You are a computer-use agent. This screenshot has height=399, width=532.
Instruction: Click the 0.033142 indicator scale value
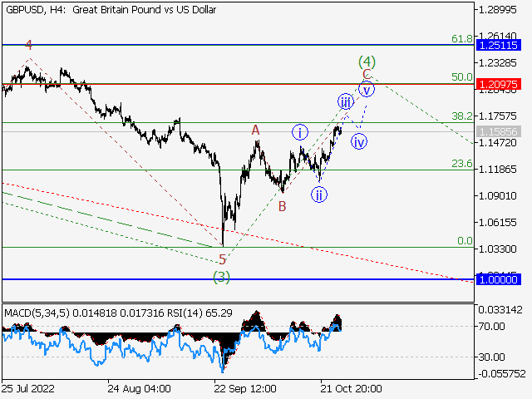pos(500,310)
